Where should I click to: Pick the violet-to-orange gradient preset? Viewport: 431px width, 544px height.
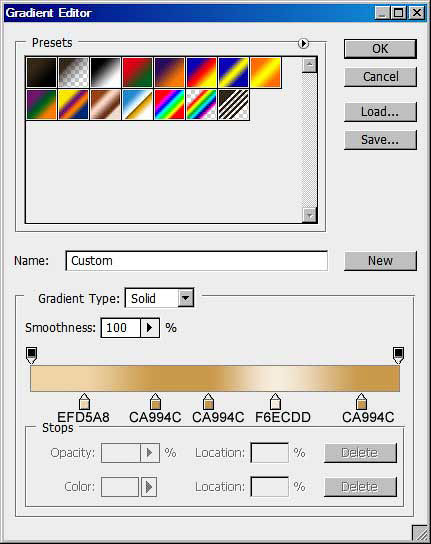[169, 72]
